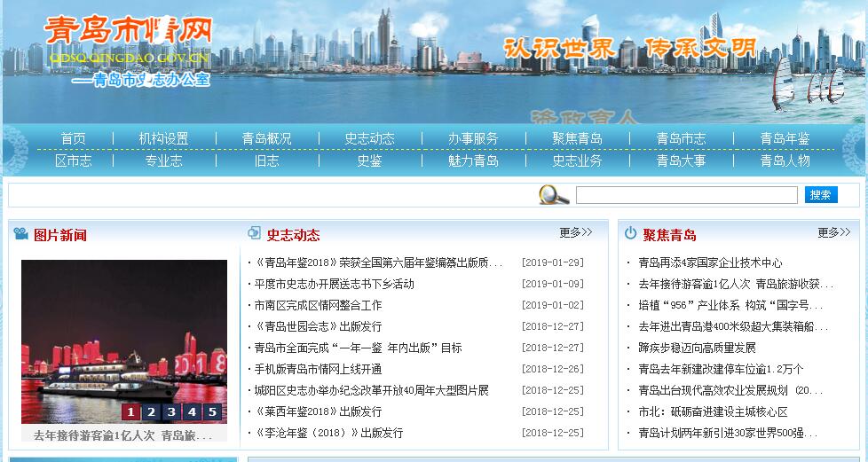868x462 pixels.
Task: Open news 市北：砥砺奋进建设主城核心区
Action: 713,411
